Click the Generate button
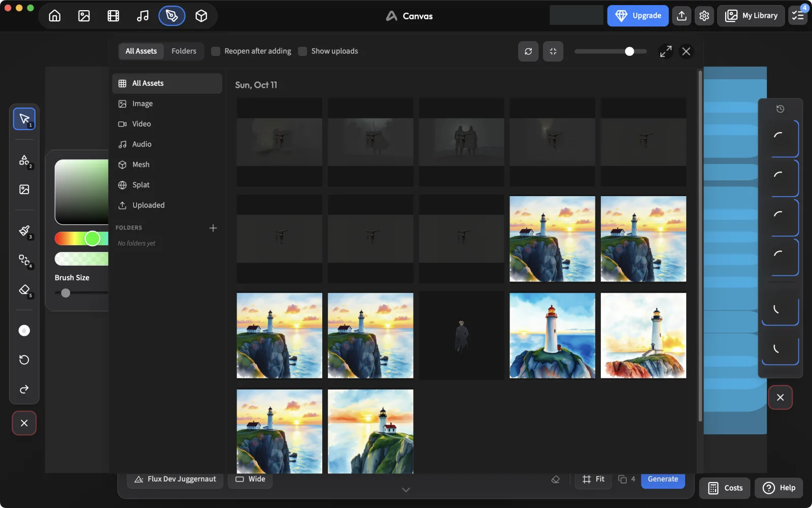This screenshot has height=508, width=812. 663,479
